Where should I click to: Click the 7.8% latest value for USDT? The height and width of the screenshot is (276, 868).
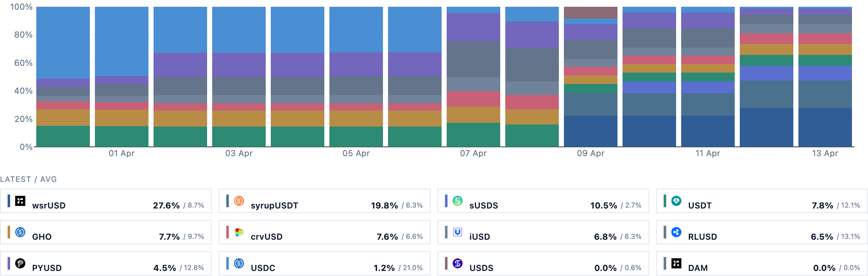click(822, 206)
